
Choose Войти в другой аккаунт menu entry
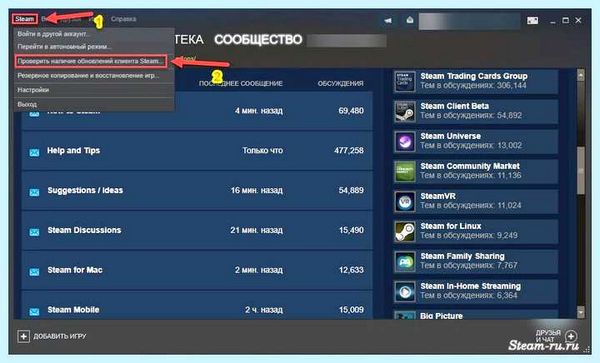coord(93,34)
